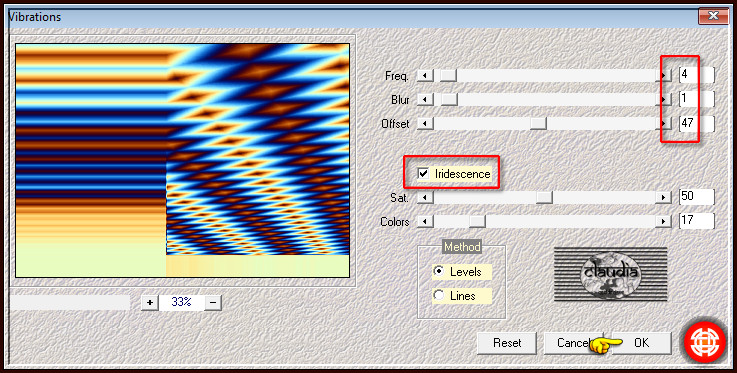Click the Offset slider right arrow

pos(663,124)
